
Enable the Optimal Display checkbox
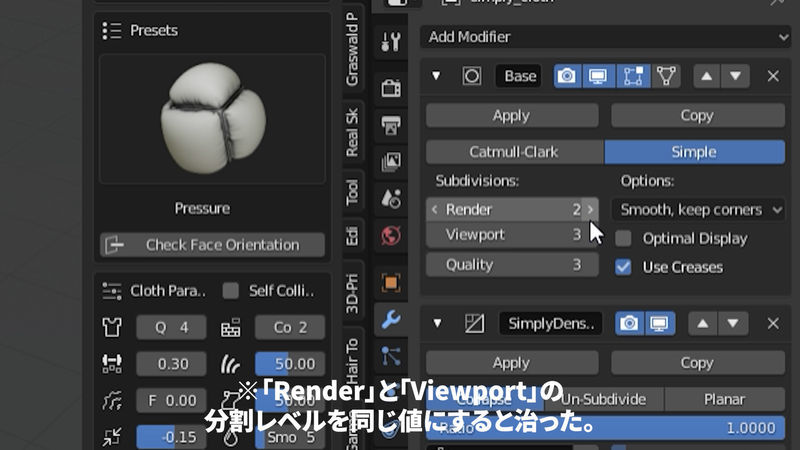(x=623, y=238)
